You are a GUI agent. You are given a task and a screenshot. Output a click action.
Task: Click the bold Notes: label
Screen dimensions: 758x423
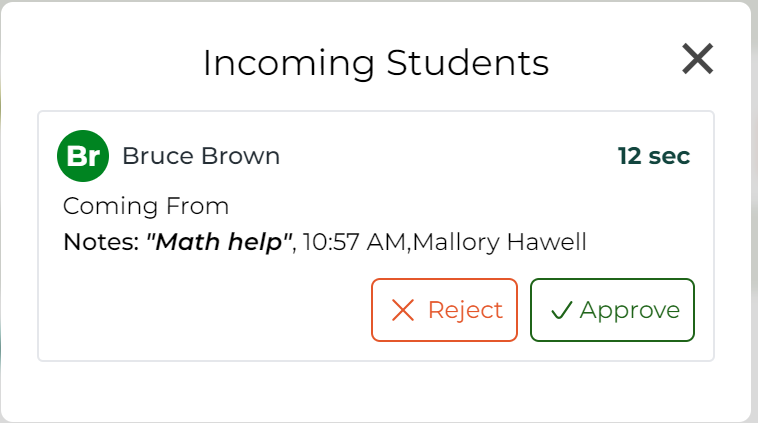101,241
